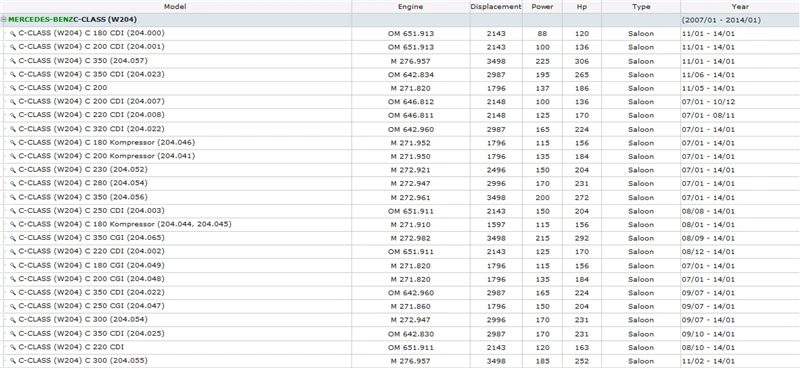Select the engine cell M 271.910
Viewport: 800px width, 368px height.
411,225
